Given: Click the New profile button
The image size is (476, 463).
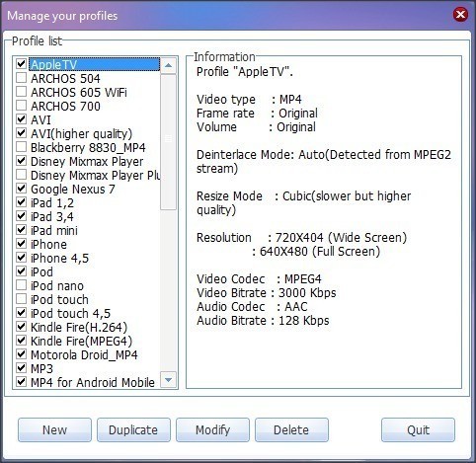Looking at the screenshot, I should tap(54, 429).
